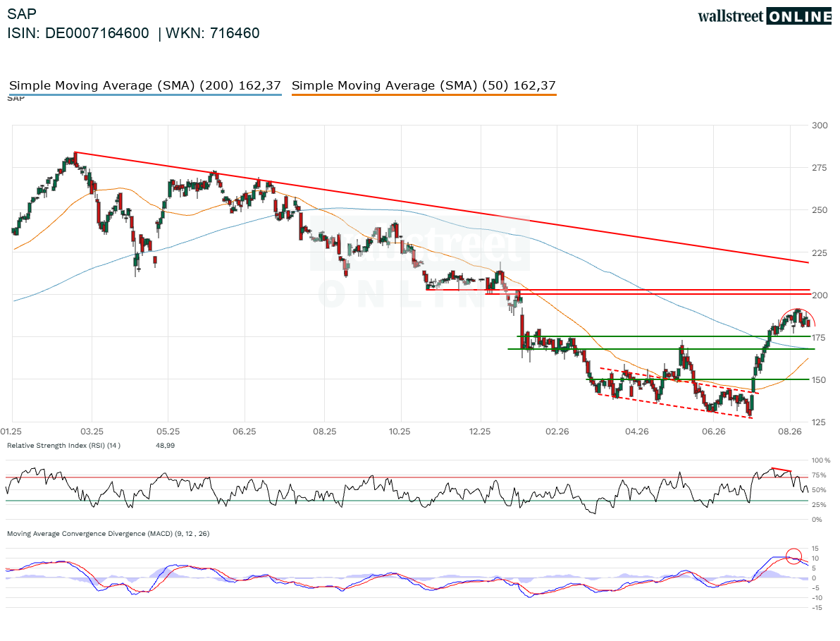
Task: Click the 10.25 date axis label
Action: [x=400, y=432]
